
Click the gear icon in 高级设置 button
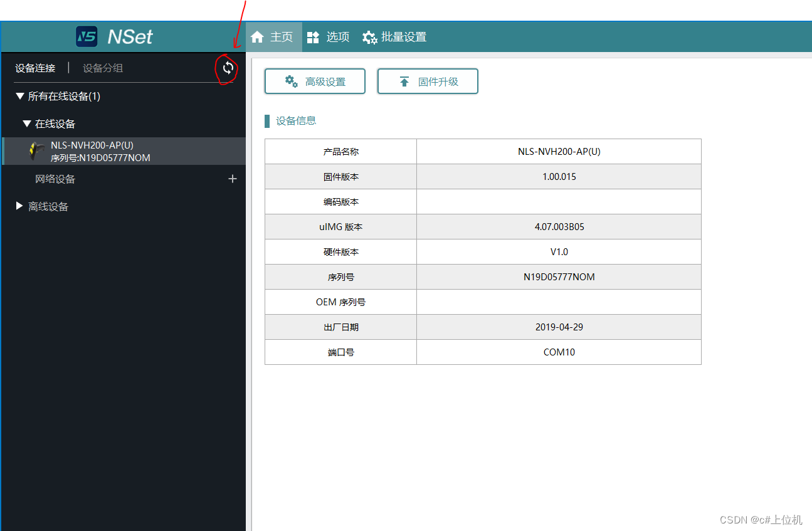coord(291,81)
